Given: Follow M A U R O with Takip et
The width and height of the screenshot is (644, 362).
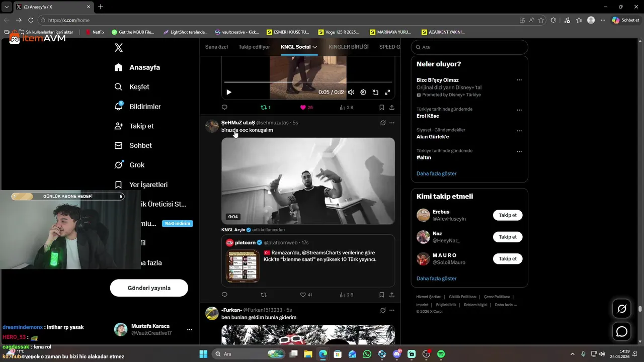Looking at the screenshot, I should tap(508, 258).
